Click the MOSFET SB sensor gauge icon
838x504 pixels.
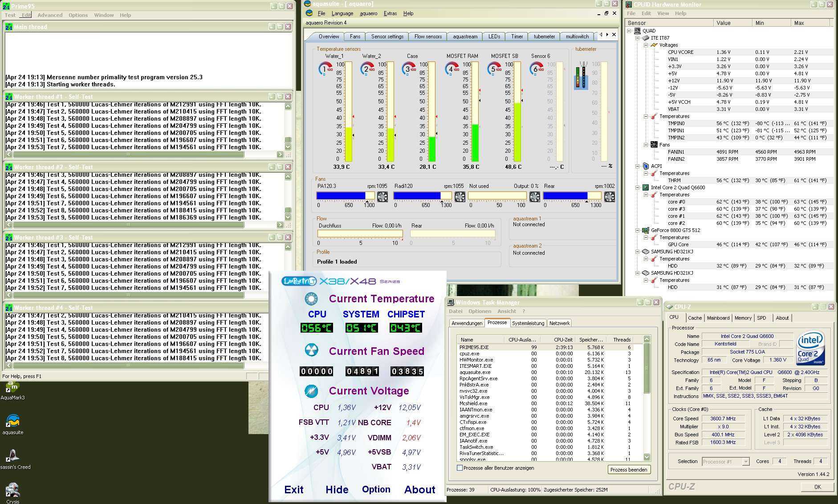pyautogui.click(x=494, y=69)
